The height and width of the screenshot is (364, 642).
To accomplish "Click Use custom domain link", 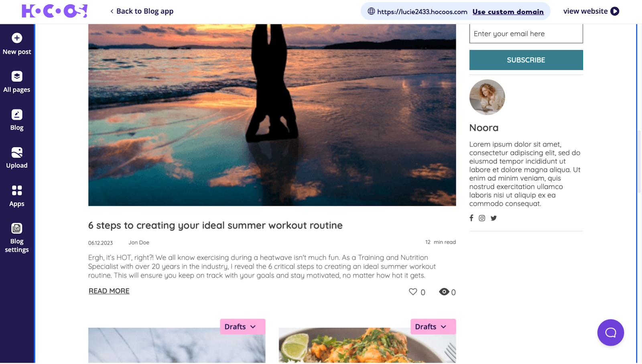I will coord(508,12).
